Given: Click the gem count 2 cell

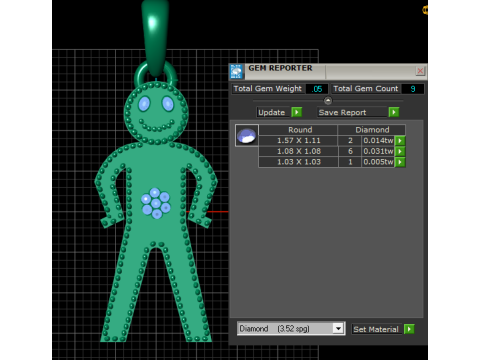Looking at the screenshot, I should tap(350, 140).
